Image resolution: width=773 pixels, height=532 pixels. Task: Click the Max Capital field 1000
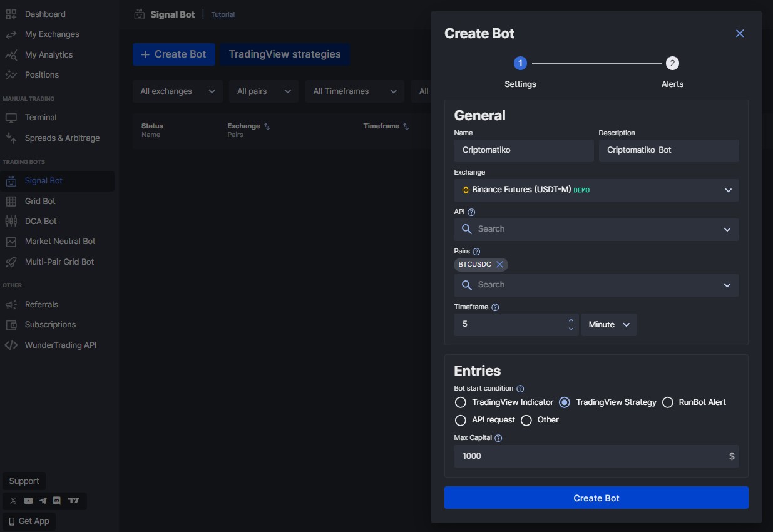tap(596, 456)
